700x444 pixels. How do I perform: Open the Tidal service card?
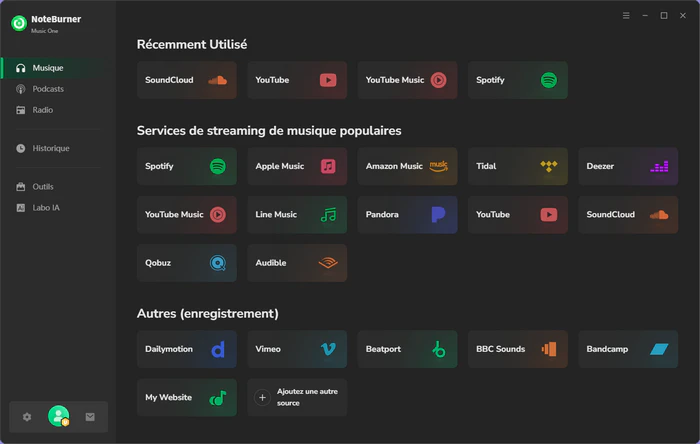[517, 166]
